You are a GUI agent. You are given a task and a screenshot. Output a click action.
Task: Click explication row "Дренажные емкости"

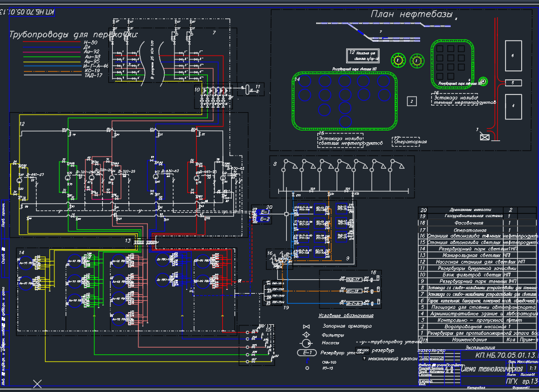point(477,210)
